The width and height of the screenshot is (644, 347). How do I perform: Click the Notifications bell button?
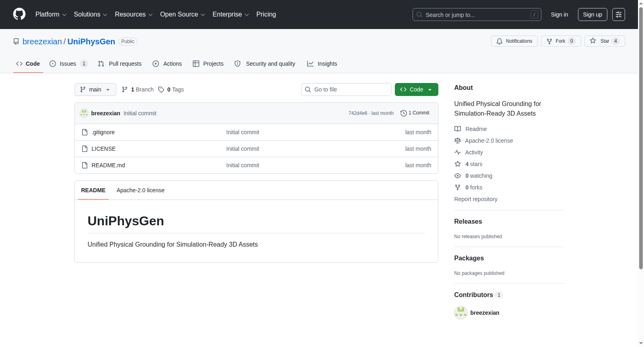pos(514,41)
